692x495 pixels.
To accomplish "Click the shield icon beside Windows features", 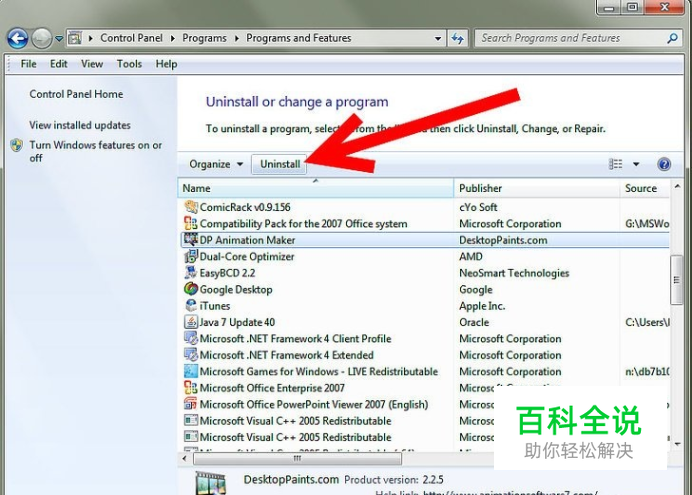I will click(17, 145).
